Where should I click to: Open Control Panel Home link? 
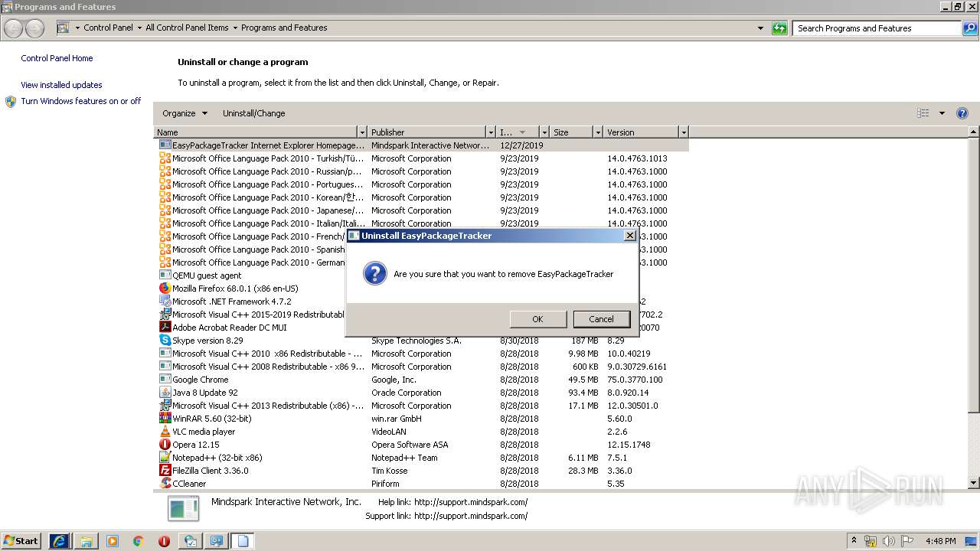[57, 58]
